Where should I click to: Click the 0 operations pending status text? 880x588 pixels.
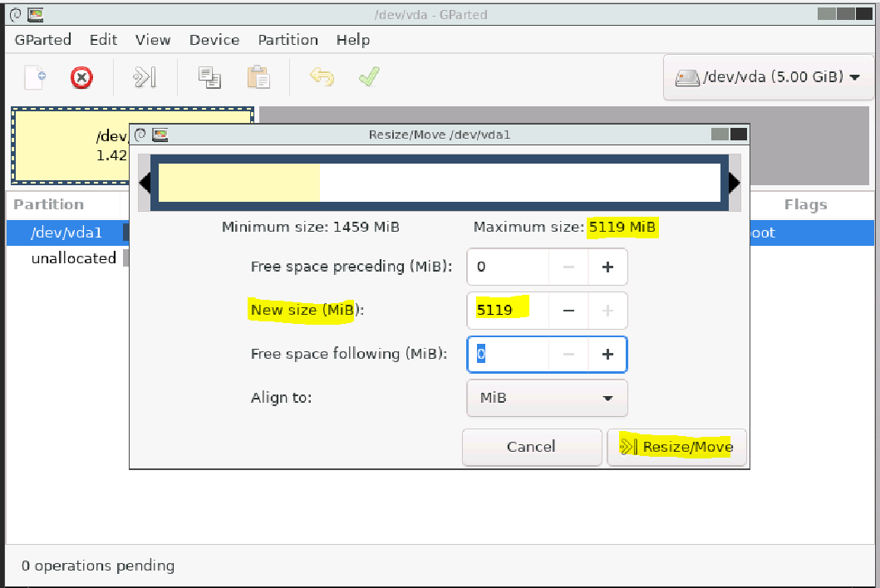pos(98,566)
